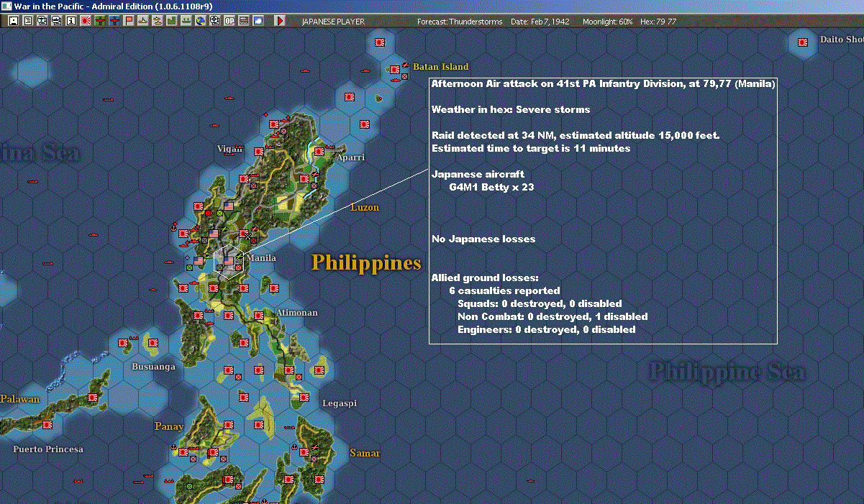Select the Japanese flag beside Daito Shoto

(x=803, y=42)
